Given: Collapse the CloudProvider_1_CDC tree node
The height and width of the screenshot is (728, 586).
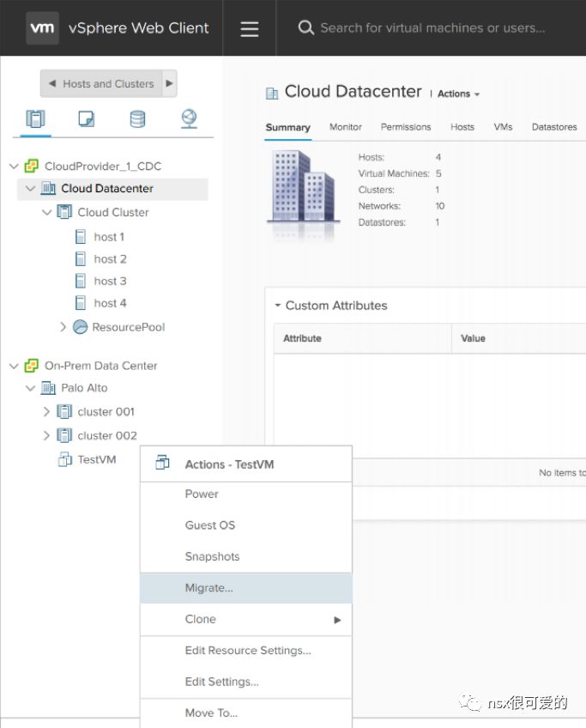Looking at the screenshot, I should 14,167.
